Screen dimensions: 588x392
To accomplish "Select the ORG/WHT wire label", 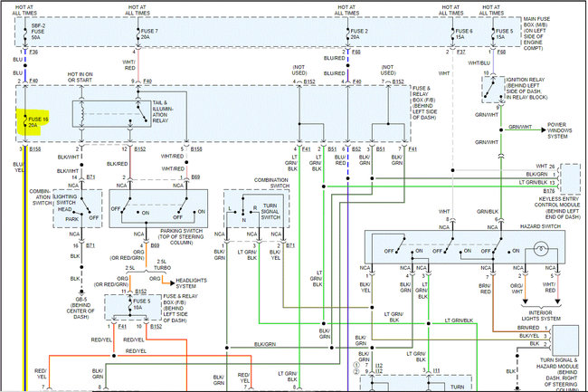I will point(517,289).
